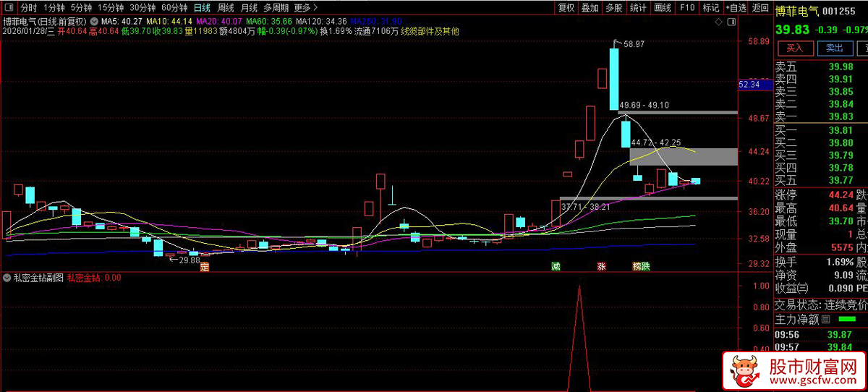The image size is (868, 392).
Task: Click the 涨停 value 44.24
Action: [841, 195]
